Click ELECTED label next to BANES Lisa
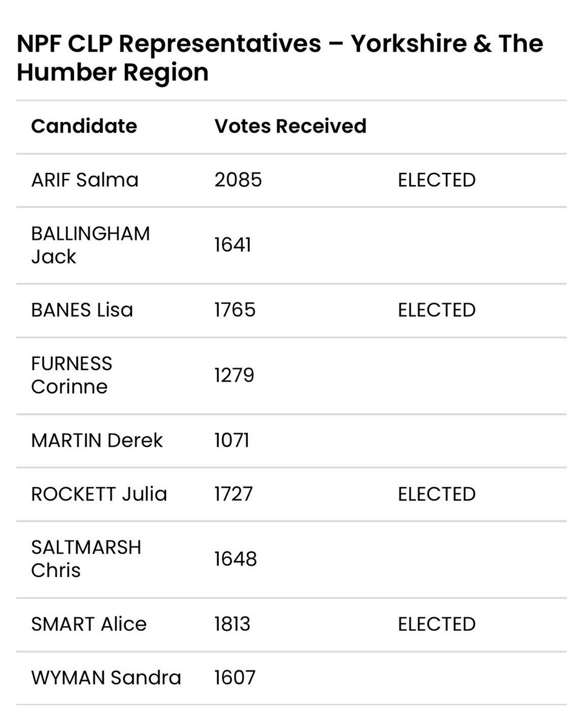 click(x=436, y=310)
